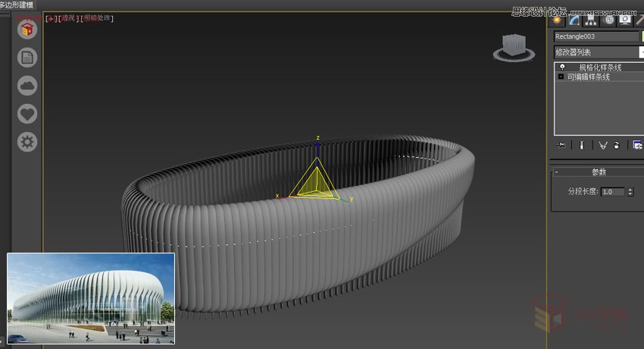
Task: Open the [透视] viewport label menu
Action: (67, 17)
